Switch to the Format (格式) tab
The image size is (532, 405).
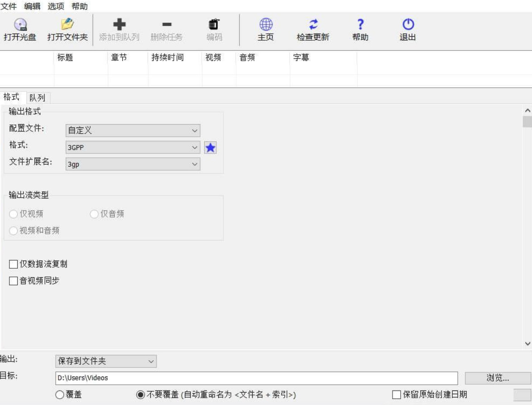point(11,97)
